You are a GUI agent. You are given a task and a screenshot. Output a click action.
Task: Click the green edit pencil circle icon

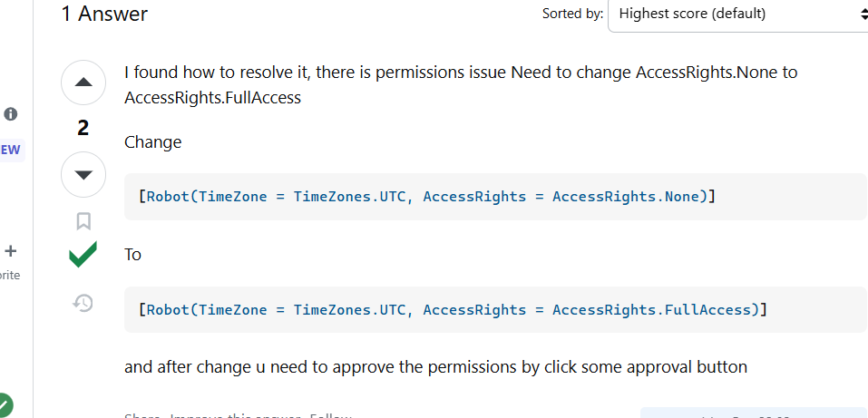5,406
